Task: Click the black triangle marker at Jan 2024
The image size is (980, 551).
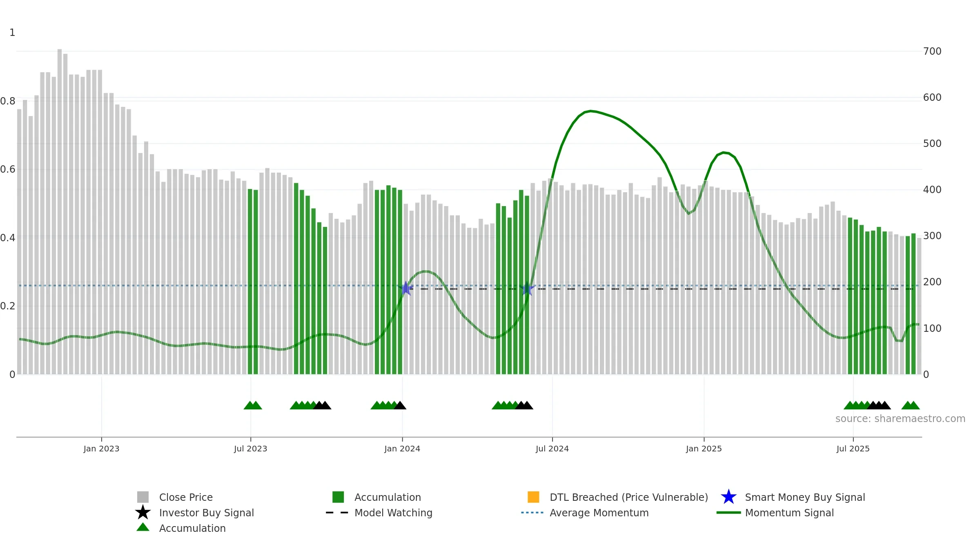Action: (x=400, y=405)
